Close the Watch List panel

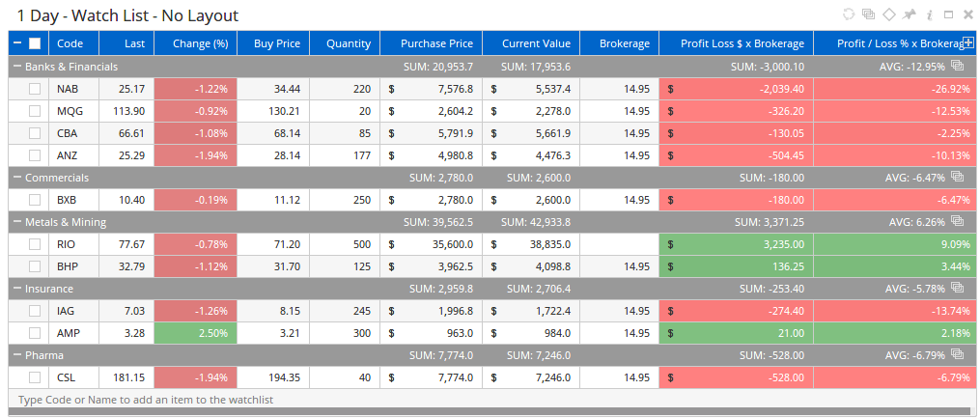(x=966, y=14)
